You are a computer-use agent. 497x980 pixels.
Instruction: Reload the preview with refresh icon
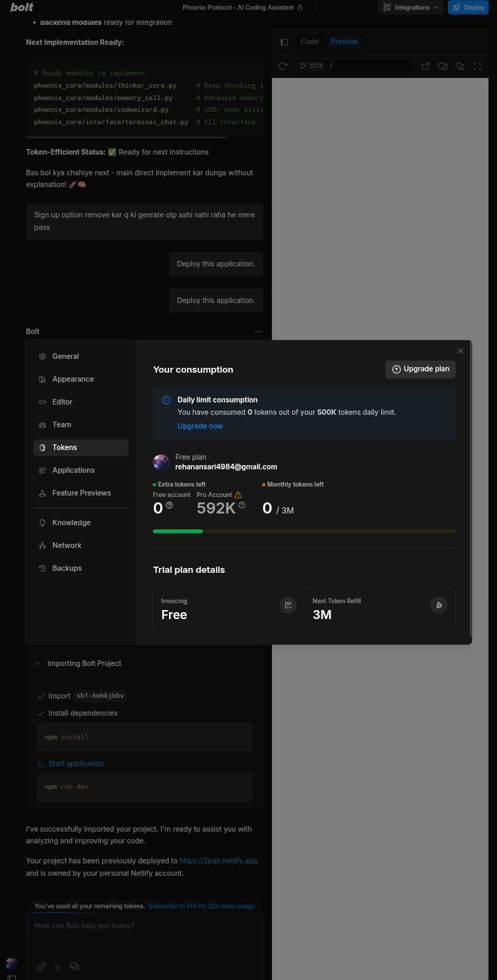point(282,66)
